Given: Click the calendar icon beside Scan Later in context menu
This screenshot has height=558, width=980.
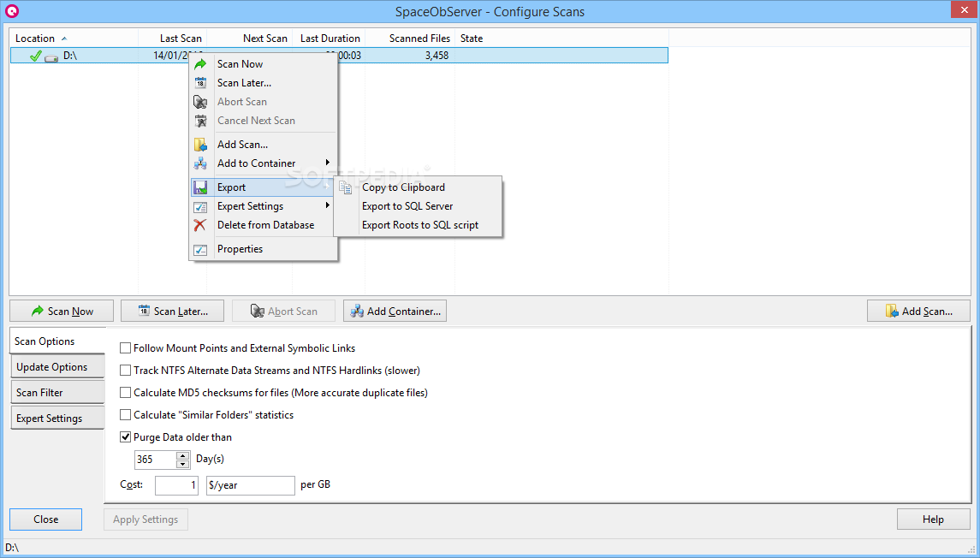Looking at the screenshot, I should [200, 82].
